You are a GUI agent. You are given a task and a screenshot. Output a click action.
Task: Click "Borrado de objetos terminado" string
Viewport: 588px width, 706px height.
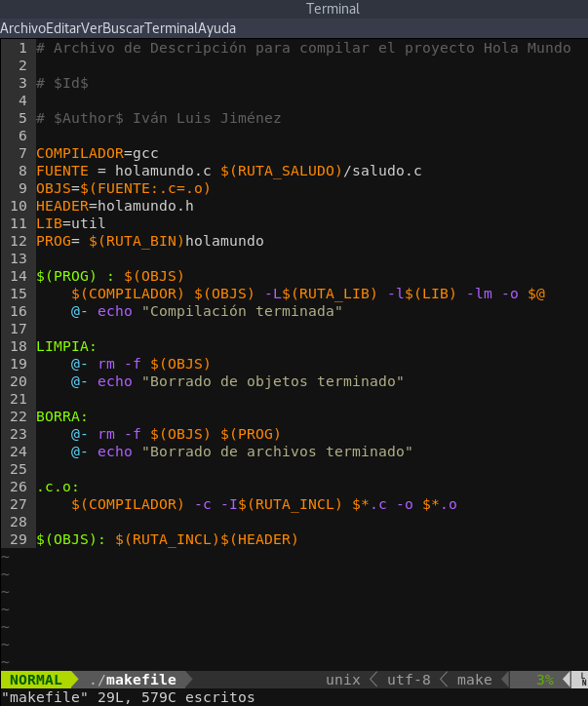(273, 381)
